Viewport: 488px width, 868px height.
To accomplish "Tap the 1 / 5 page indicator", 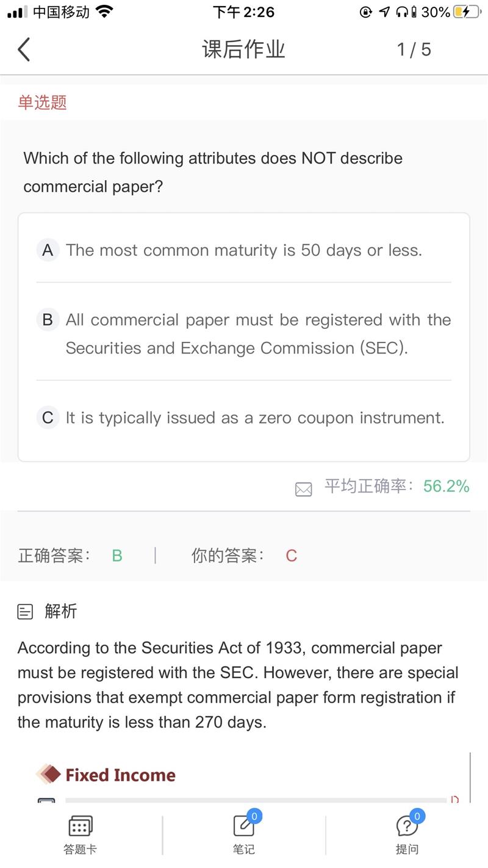I will (414, 49).
